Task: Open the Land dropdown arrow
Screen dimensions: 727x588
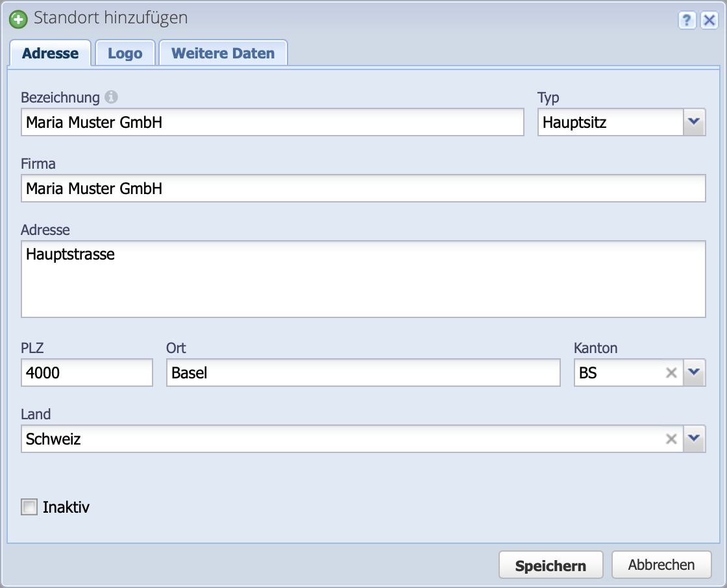Action: pyautogui.click(x=694, y=439)
